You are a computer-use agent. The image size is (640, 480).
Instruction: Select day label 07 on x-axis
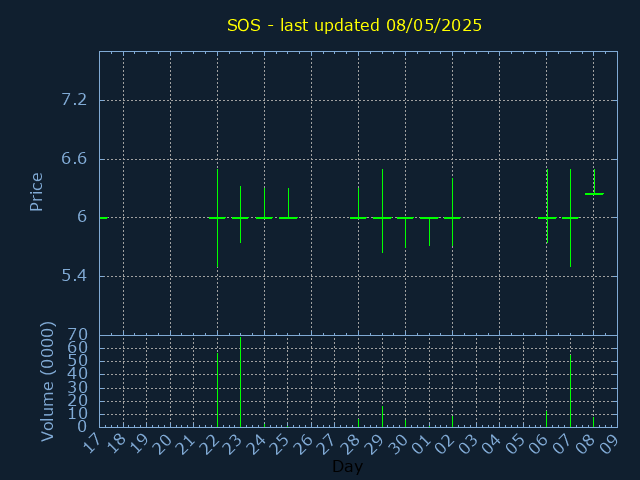pyautogui.click(x=562, y=443)
